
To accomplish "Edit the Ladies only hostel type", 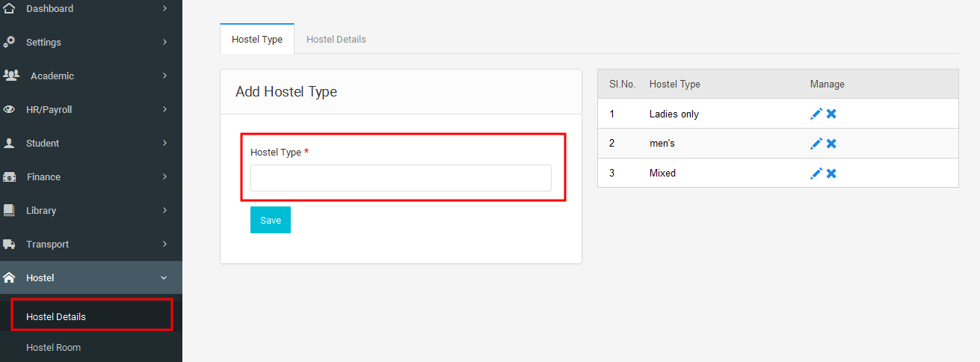I will (x=816, y=114).
